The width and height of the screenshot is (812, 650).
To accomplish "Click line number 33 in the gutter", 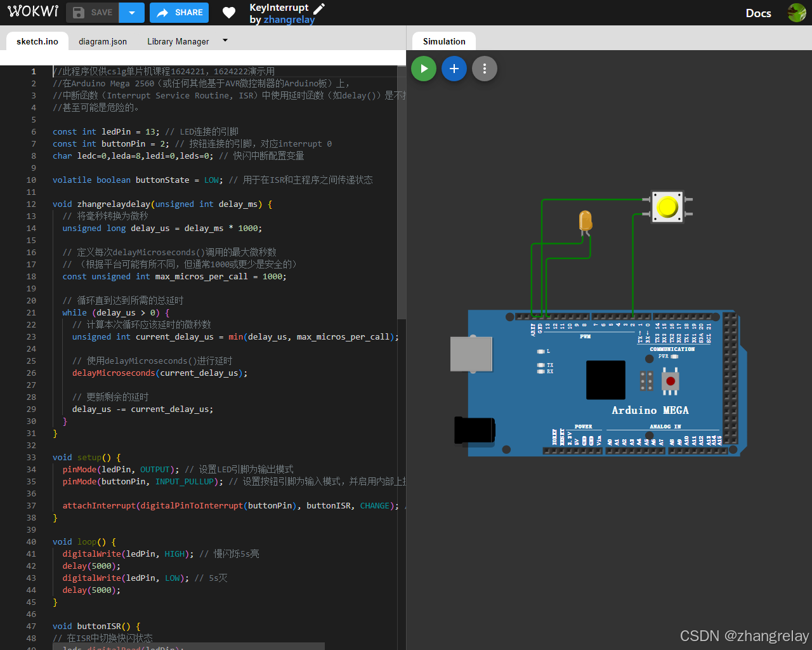I will (x=31, y=457).
